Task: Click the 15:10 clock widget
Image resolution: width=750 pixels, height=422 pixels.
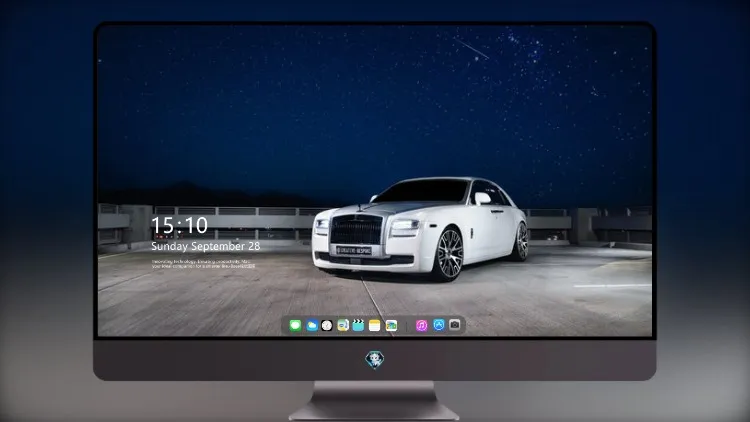Action: tap(179, 225)
